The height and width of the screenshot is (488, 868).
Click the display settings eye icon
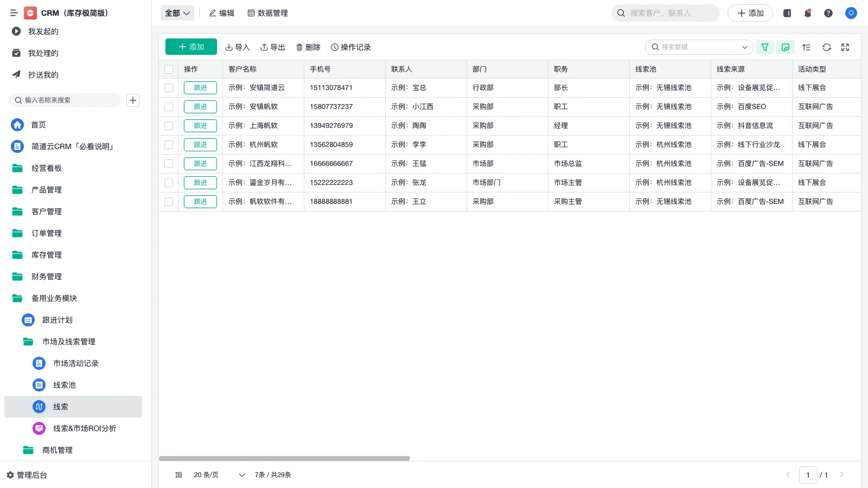tap(785, 47)
